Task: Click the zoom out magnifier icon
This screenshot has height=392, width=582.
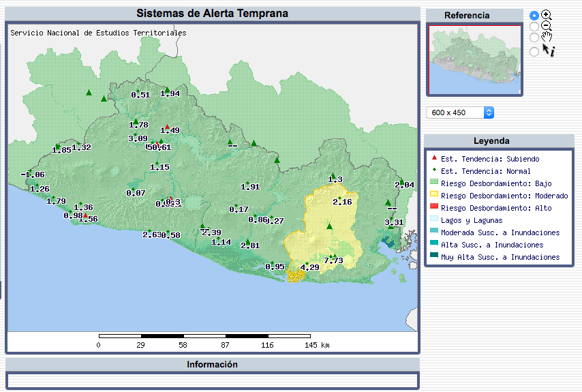Action: [546, 26]
